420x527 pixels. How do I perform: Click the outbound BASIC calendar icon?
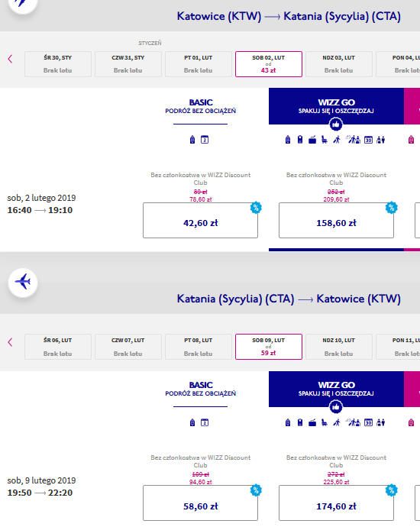[x=205, y=140]
